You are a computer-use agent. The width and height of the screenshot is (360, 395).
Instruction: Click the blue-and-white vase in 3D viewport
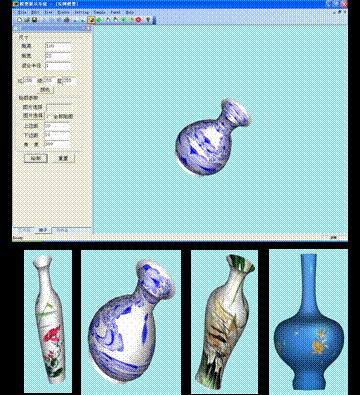point(212,137)
